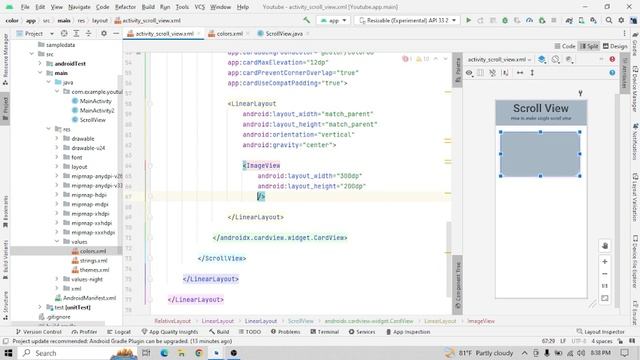
Task: Click the design surface layers icon
Action: pyautogui.click(x=542, y=60)
